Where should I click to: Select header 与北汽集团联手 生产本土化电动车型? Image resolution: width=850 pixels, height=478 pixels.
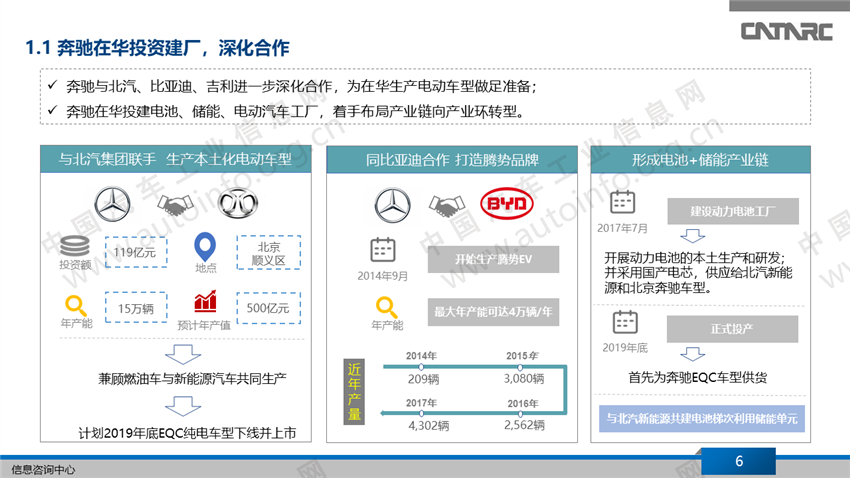[x=176, y=159]
